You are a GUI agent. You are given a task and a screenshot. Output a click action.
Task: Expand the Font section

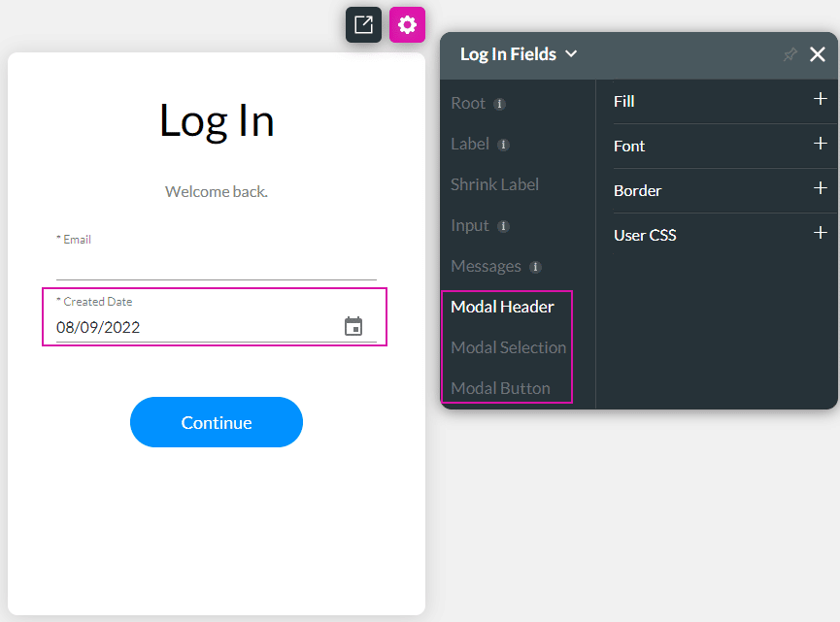pyautogui.click(x=820, y=145)
